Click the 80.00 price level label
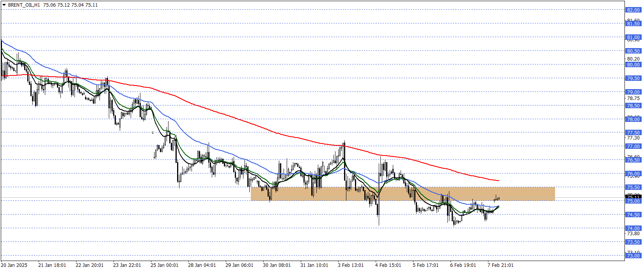This screenshot has height=270, width=644. 633,65
